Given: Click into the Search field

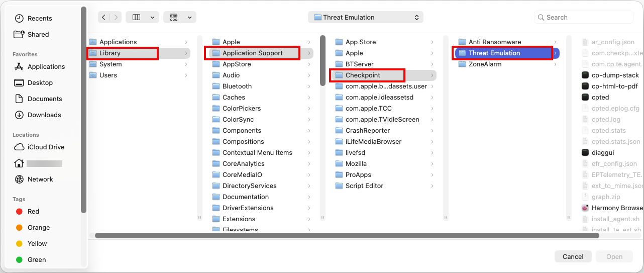Looking at the screenshot, I should pos(584,17).
